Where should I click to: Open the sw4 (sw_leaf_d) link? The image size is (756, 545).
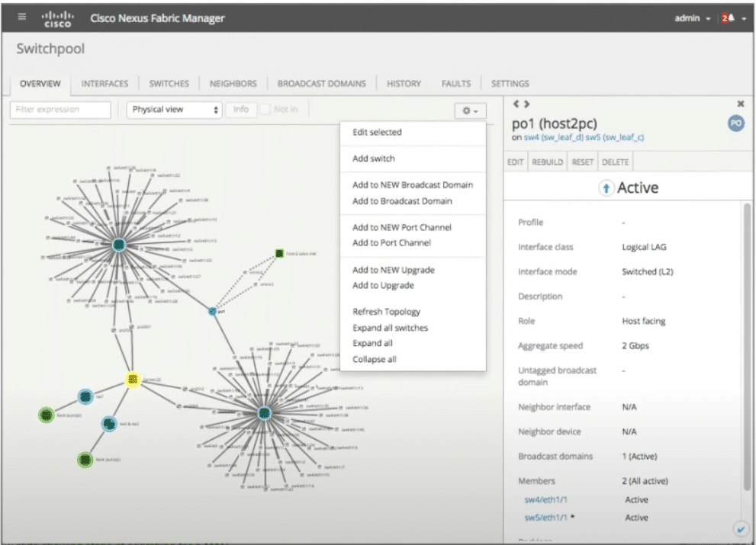(554, 137)
